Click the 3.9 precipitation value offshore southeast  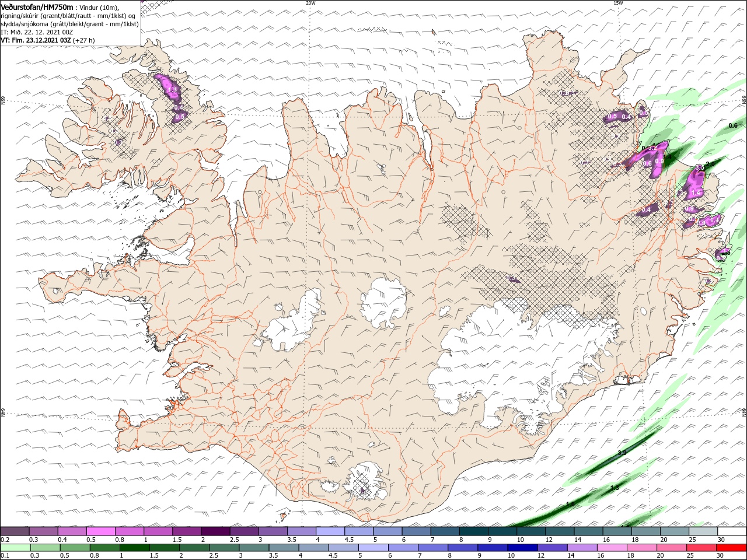pos(622,453)
